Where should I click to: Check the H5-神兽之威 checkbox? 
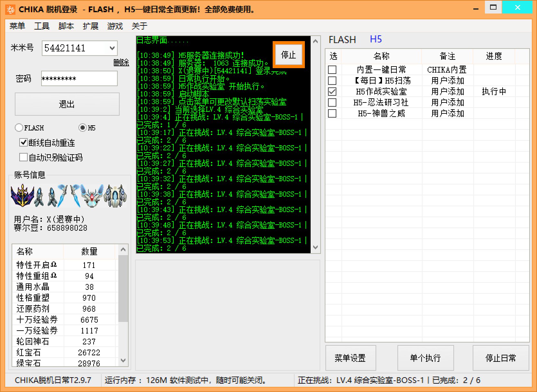[x=332, y=113]
